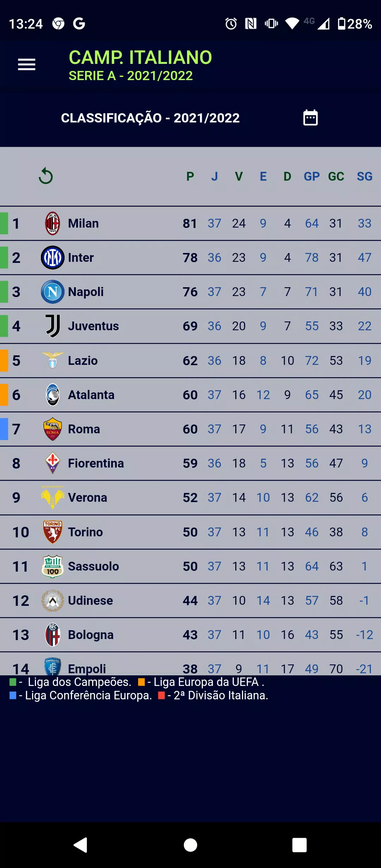Click the Milan team crest
Viewport: 381px width, 868px height.
tap(52, 223)
